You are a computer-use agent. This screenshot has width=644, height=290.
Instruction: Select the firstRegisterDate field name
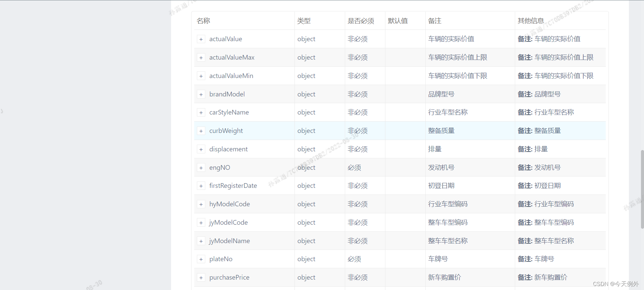(233, 186)
